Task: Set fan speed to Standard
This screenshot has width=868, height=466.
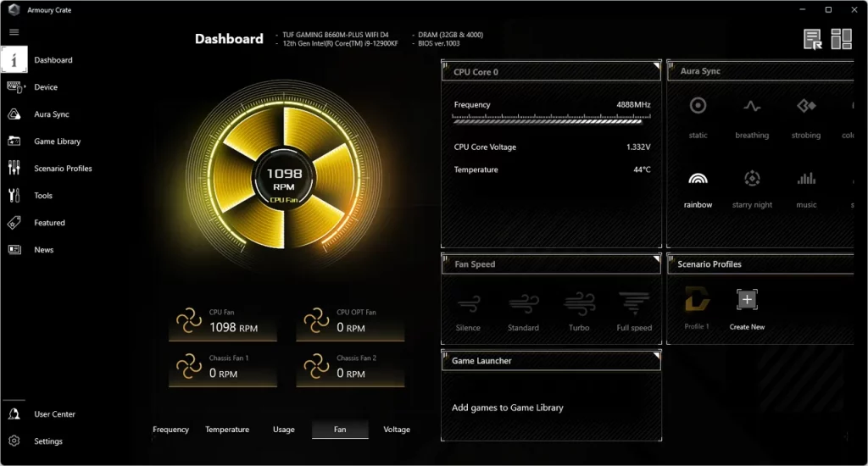Action: [x=523, y=312]
